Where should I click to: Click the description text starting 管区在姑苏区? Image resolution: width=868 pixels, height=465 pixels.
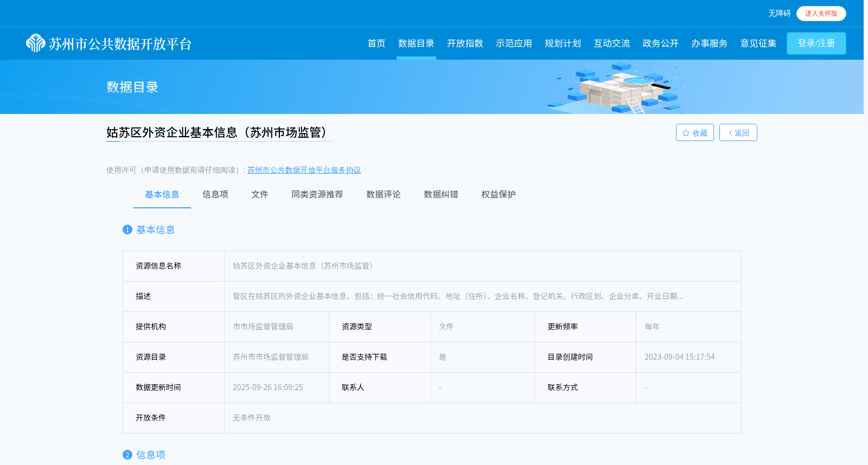pyautogui.click(x=458, y=296)
